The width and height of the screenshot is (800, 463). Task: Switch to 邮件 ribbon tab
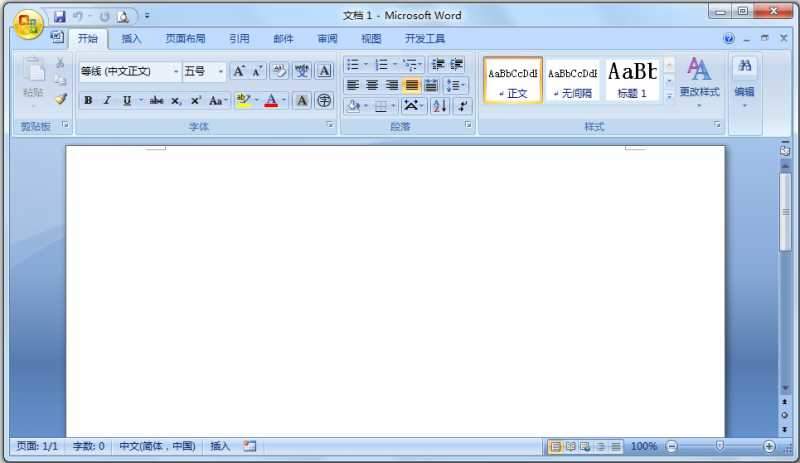click(283, 39)
